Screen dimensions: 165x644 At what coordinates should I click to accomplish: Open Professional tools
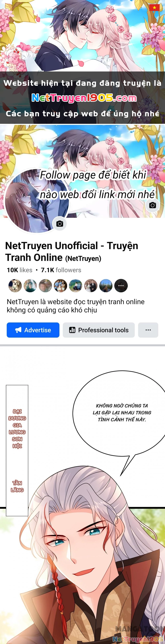click(99, 330)
